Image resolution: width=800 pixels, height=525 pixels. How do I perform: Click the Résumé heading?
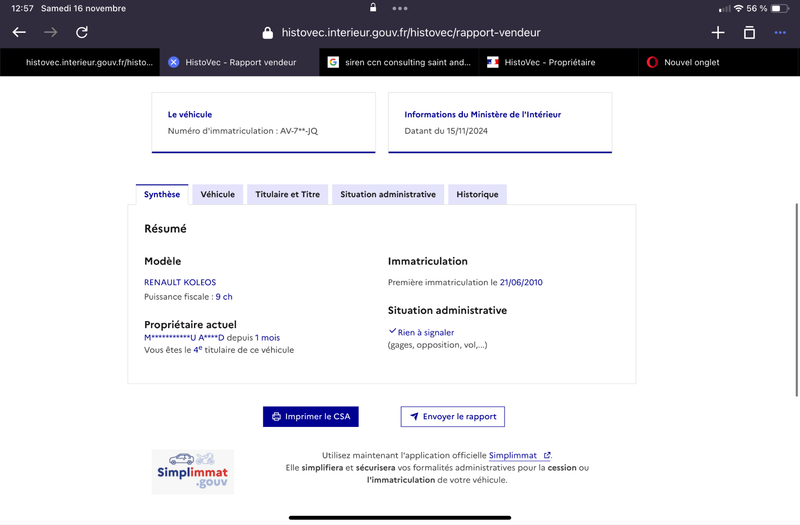(x=165, y=229)
